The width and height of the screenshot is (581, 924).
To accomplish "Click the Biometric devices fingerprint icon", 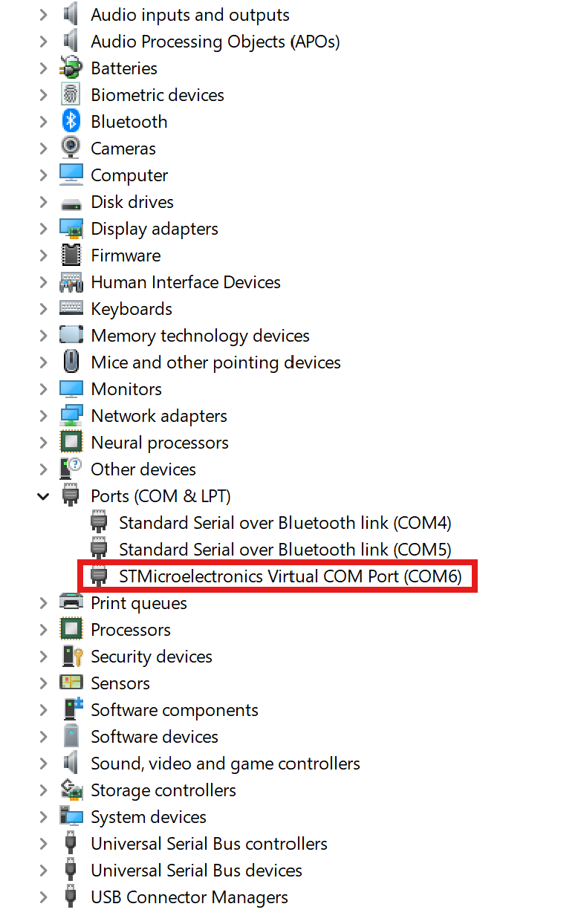I will click(71, 95).
